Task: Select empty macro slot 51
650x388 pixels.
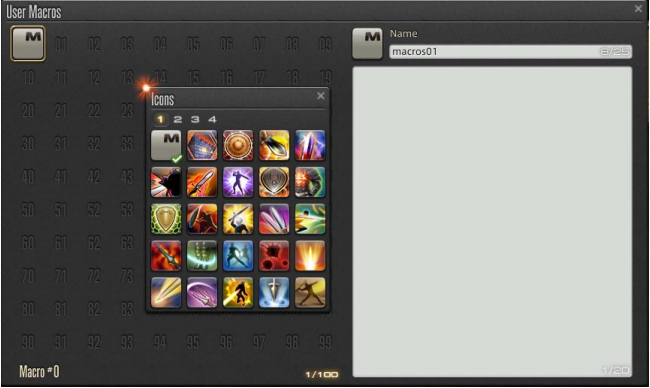Action: pyautogui.click(x=61, y=210)
